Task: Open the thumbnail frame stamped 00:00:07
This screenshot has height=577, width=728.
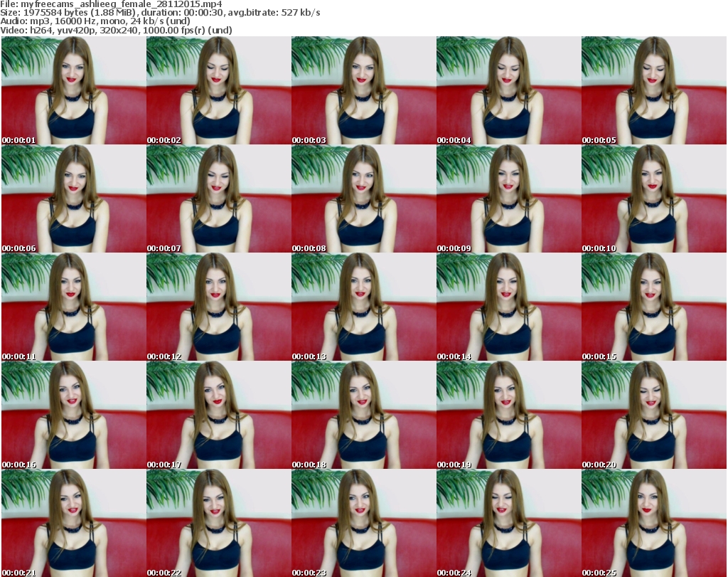Action: (219, 198)
